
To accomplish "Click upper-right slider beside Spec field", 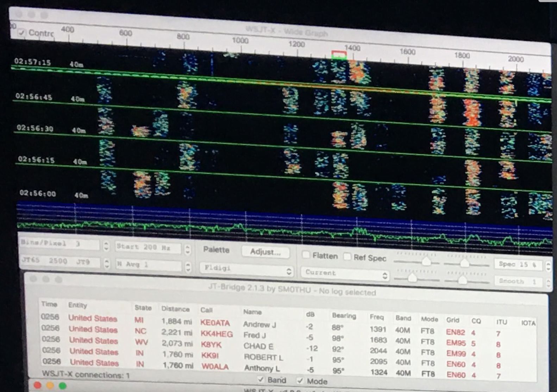I will (467, 263).
